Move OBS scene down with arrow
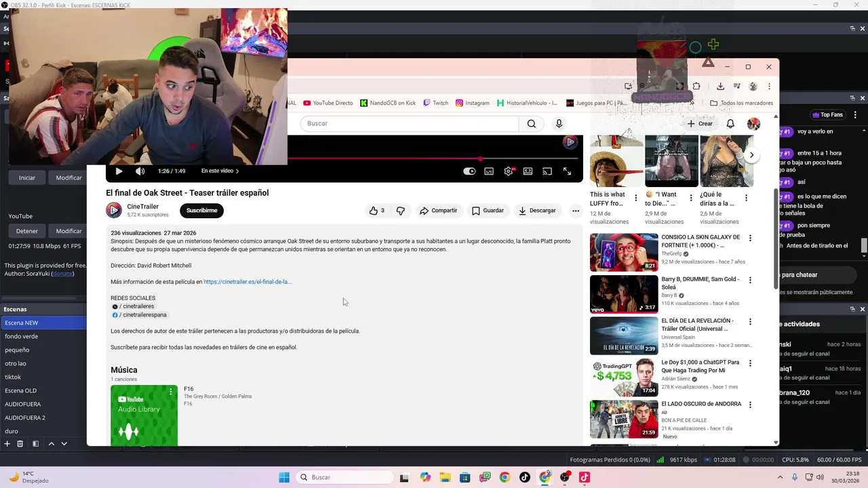 point(64,443)
